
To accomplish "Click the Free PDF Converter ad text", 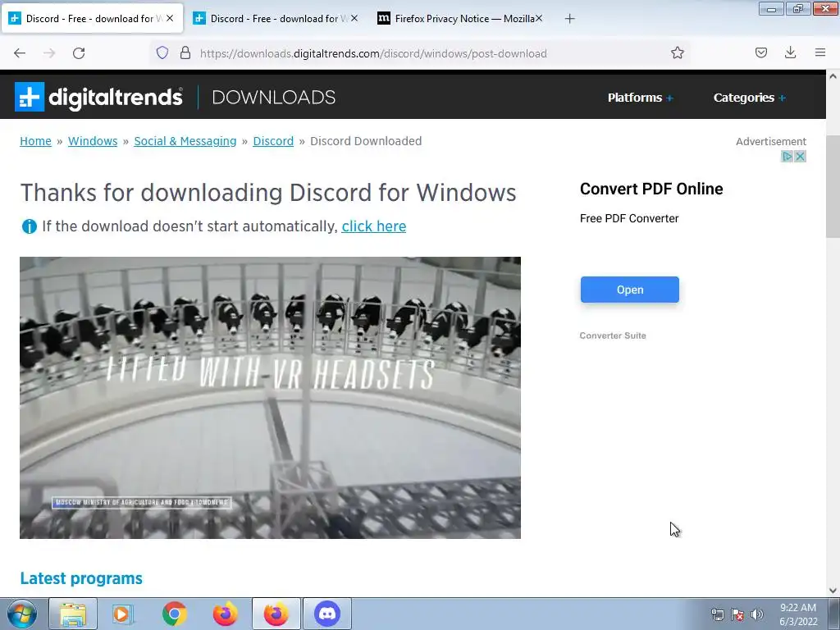I will click(x=629, y=218).
